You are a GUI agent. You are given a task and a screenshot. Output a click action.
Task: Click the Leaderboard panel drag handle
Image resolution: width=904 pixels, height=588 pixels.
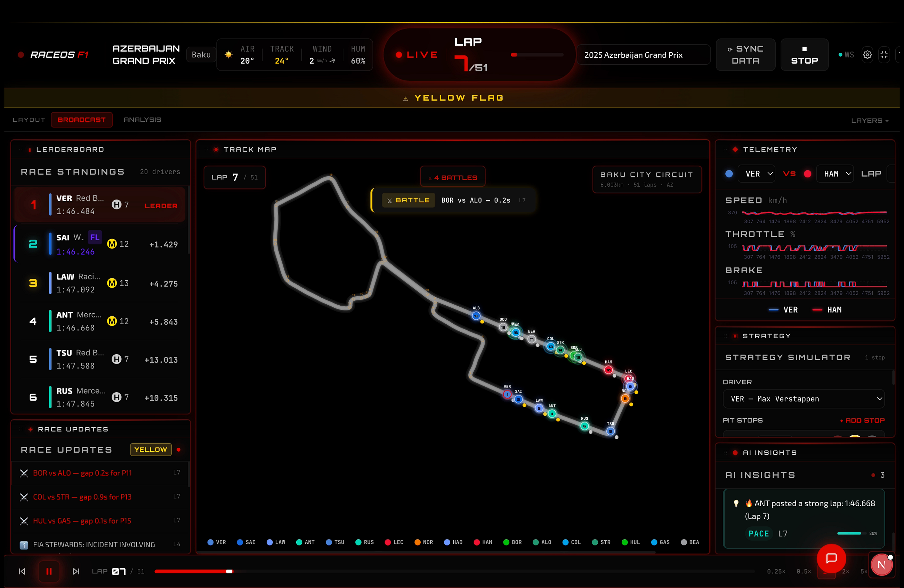(x=21, y=149)
